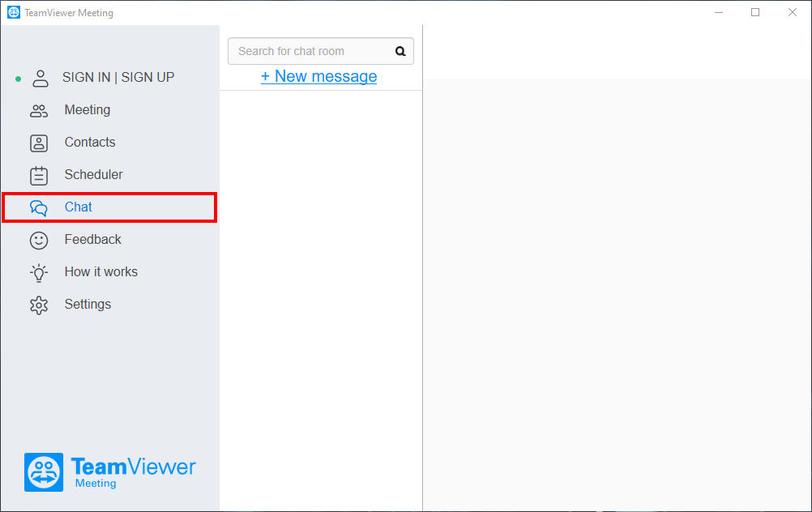Maximize the TeamViewer Meeting window

(x=755, y=12)
